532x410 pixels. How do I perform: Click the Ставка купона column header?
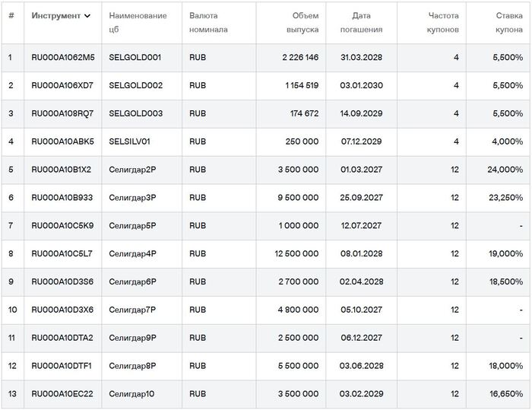(509, 22)
